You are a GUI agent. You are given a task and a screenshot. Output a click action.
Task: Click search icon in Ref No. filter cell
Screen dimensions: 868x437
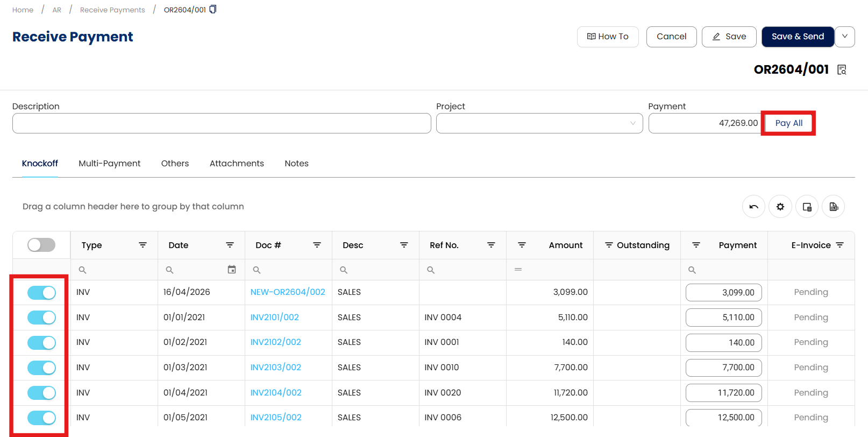(431, 270)
